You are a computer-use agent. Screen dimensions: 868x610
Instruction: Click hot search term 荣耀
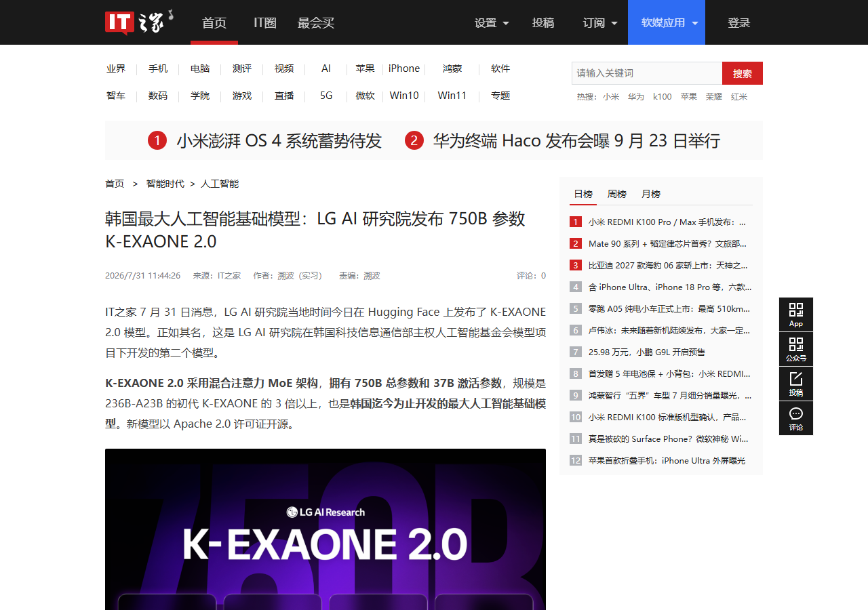713,97
